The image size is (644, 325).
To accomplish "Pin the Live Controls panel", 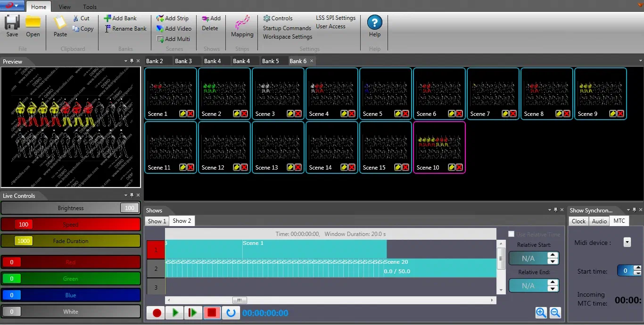I will coord(132,195).
